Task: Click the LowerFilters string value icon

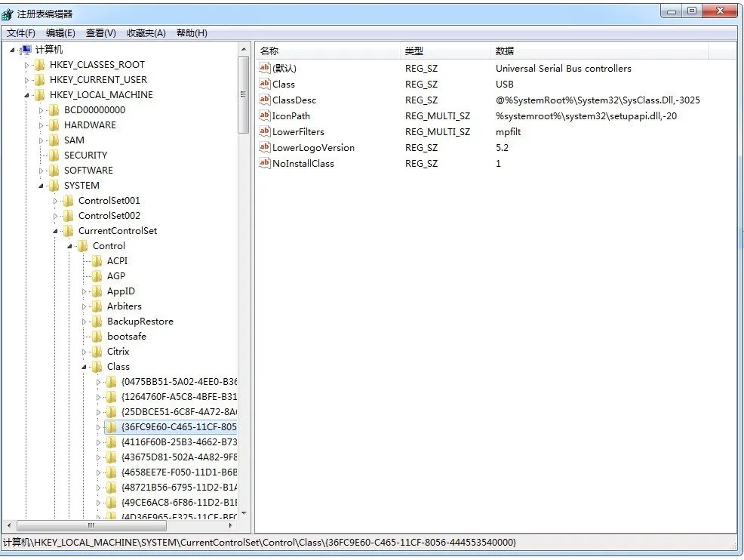Action: coord(264,131)
